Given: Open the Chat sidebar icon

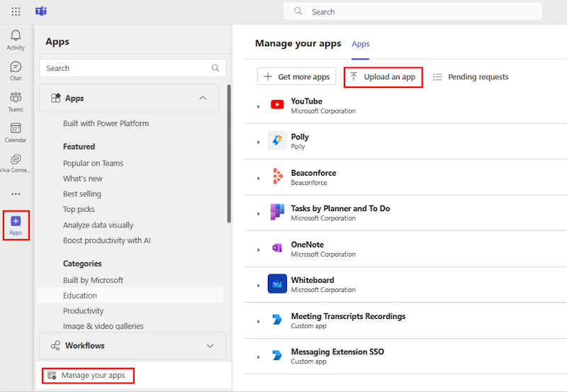Looking at the screenshot, I should point(16,67).
